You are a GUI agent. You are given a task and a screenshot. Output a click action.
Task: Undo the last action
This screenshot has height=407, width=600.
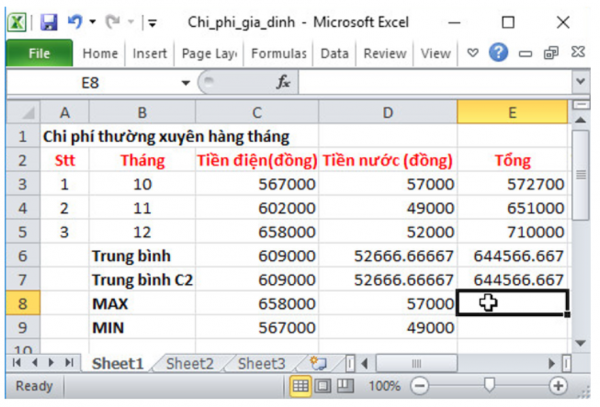click(x=75, y=21)
